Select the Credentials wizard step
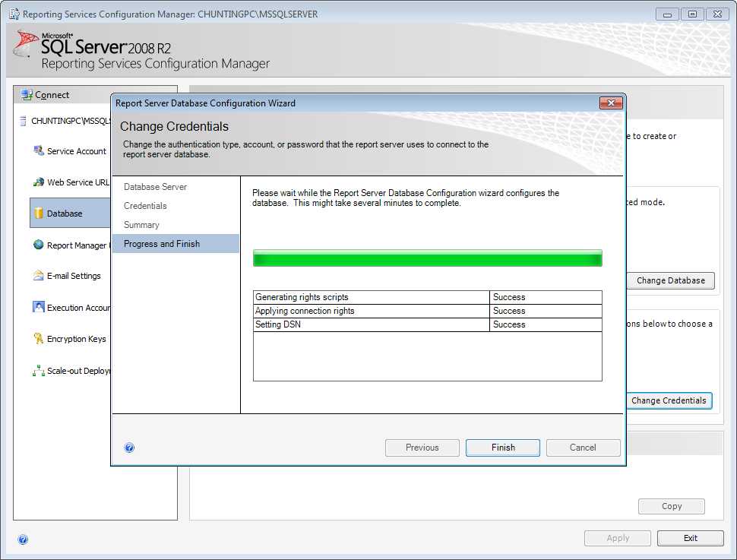 click(x=145, y=206)
